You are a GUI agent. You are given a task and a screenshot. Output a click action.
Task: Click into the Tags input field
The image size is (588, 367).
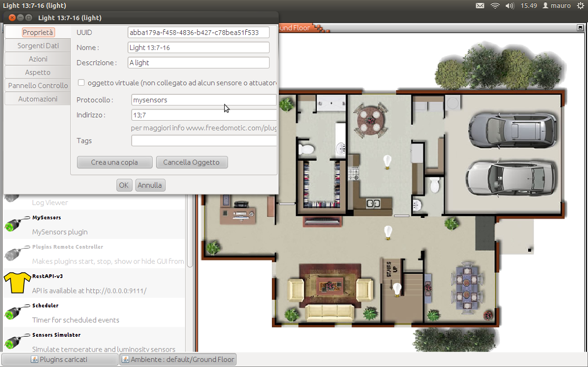pos(204,141)
